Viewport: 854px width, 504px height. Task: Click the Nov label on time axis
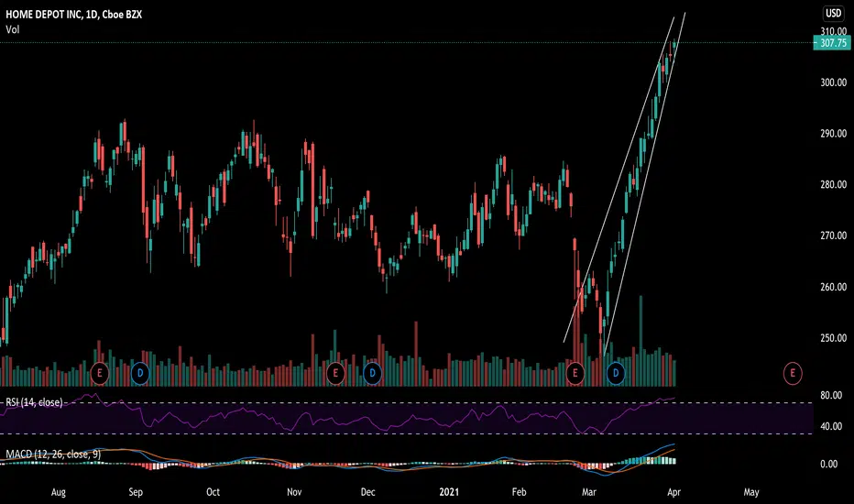294,492
